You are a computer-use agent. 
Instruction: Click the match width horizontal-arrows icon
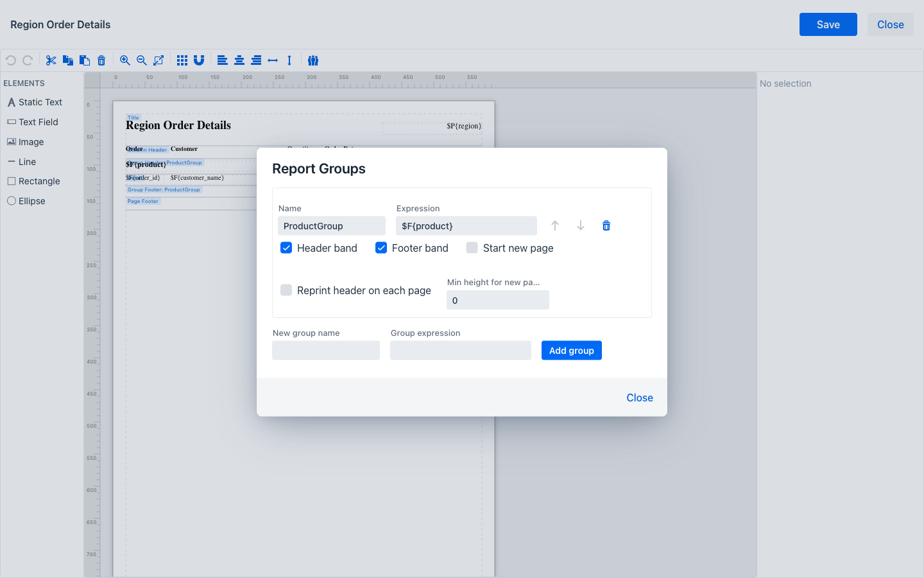coord(273,60)
